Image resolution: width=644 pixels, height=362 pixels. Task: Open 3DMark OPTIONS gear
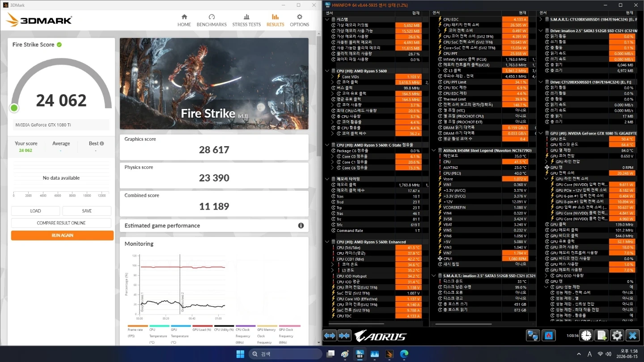[x=299, y=20]
